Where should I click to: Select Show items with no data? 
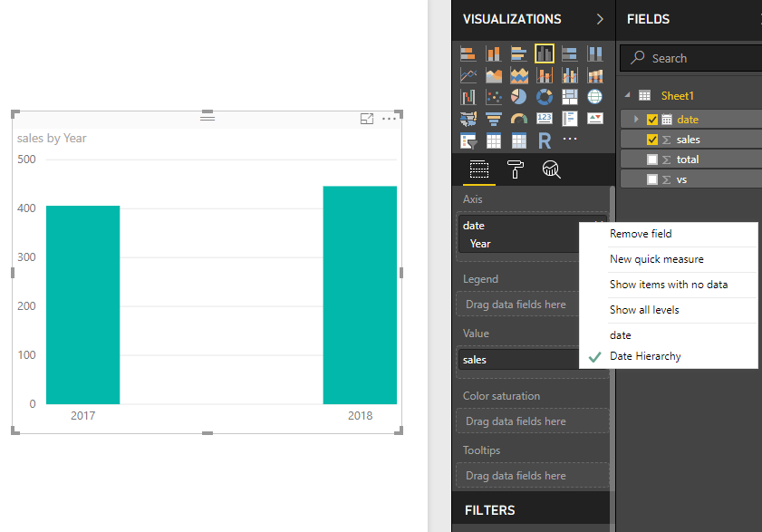[668, 285]
